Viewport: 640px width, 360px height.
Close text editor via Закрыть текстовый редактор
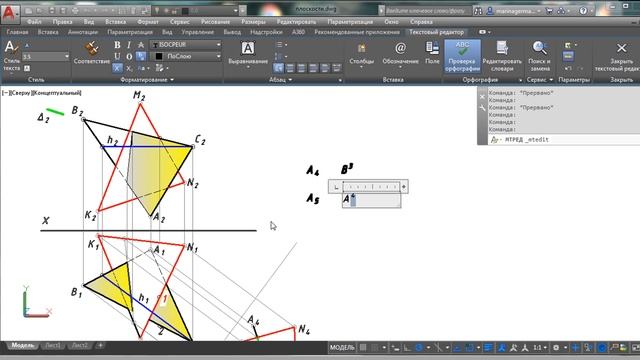click(620, 56)
